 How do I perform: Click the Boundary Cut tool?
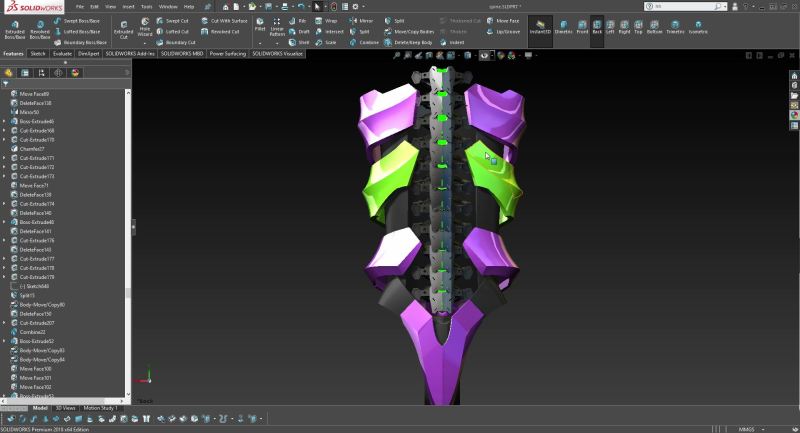coord(176,42)
